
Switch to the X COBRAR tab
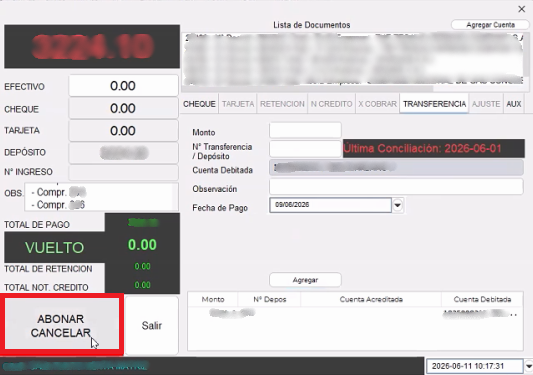pyautogui.click(x=377, y=104)
